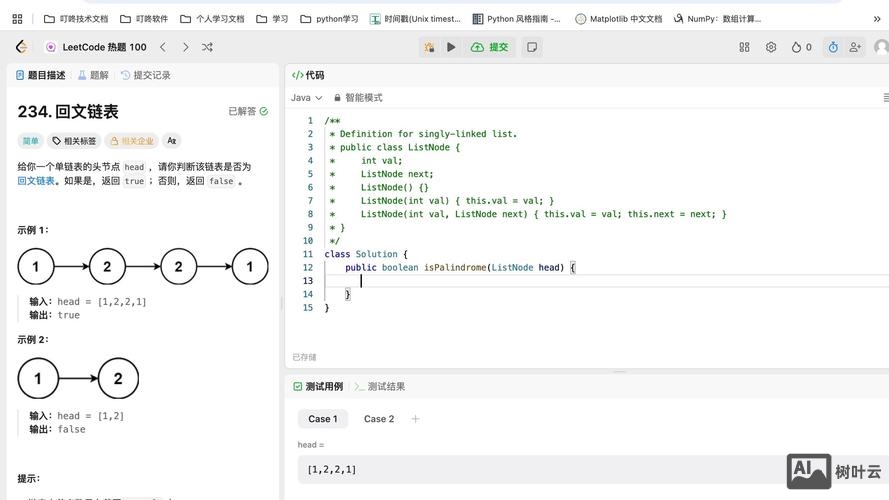Open the 时间戳(Unix timestamp) bookmark

coord(415,19)
